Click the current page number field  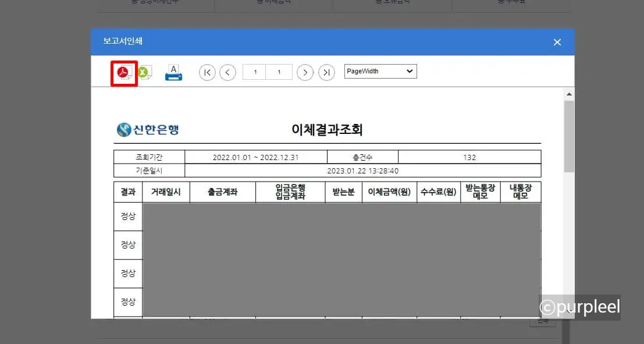(x=254, y=71)
